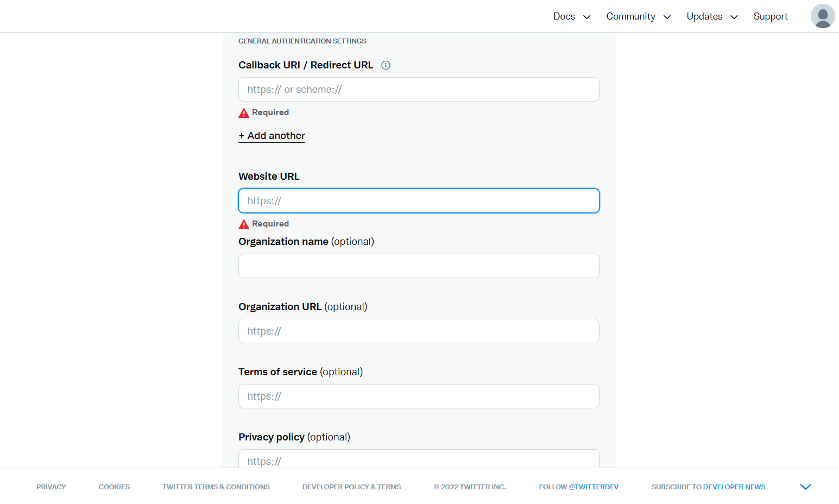Click the Organization URL input

[419, 331]
